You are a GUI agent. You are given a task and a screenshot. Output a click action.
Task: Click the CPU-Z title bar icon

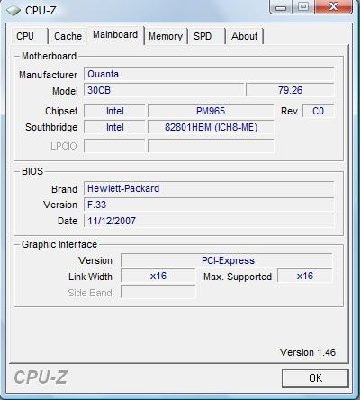click(x=13, y=10)
